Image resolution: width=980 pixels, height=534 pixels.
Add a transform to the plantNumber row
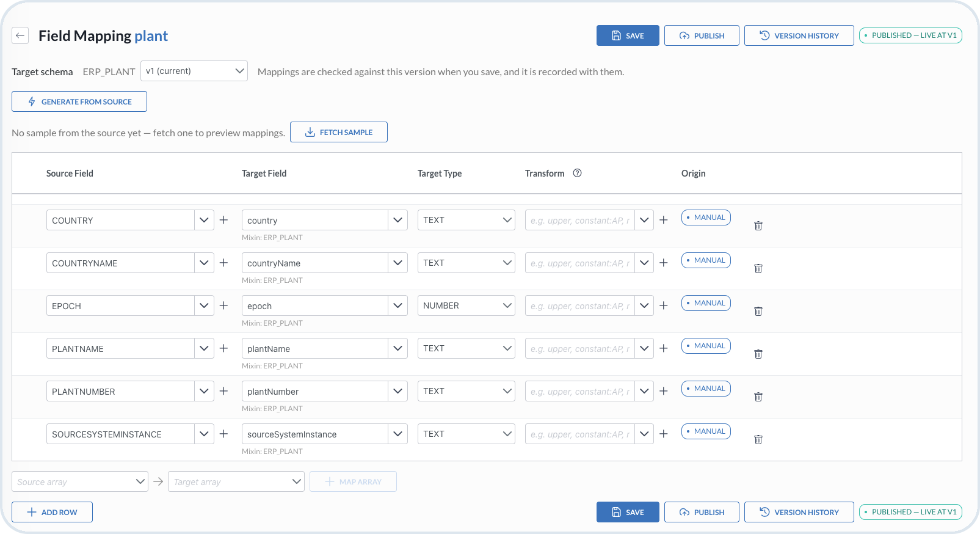click(x=664, y=391)
